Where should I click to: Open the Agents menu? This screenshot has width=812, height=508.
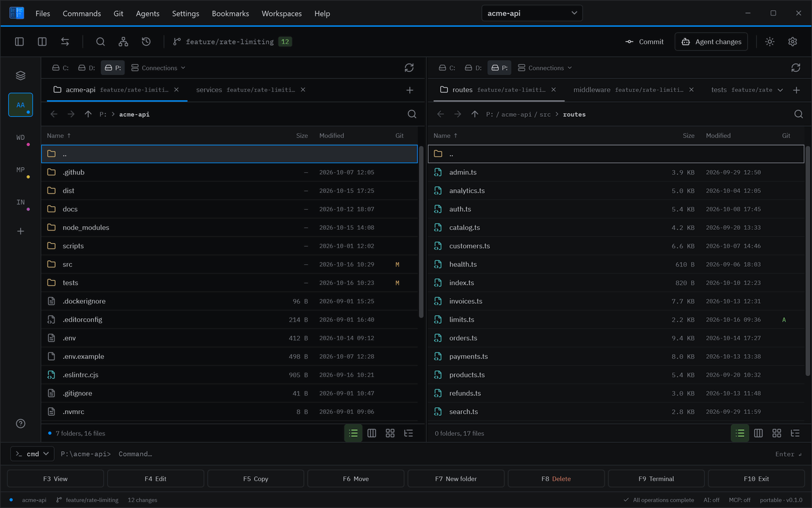[x=148, y=13]
